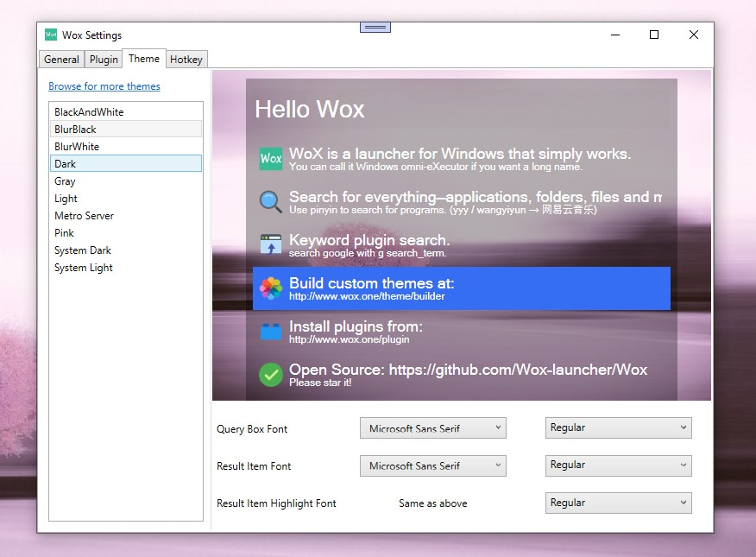Expand Result Item Font style Regular dropdown
756x557 pixels.
click(619, 465)
